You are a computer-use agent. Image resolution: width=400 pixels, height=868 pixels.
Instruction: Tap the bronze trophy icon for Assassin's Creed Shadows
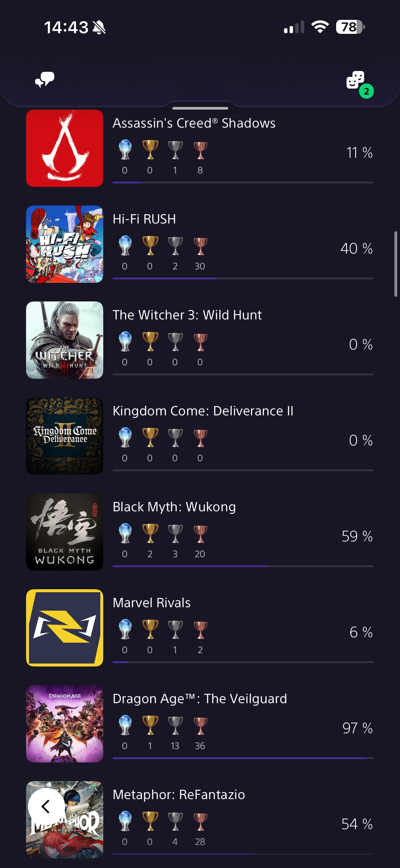click(200, 150)
